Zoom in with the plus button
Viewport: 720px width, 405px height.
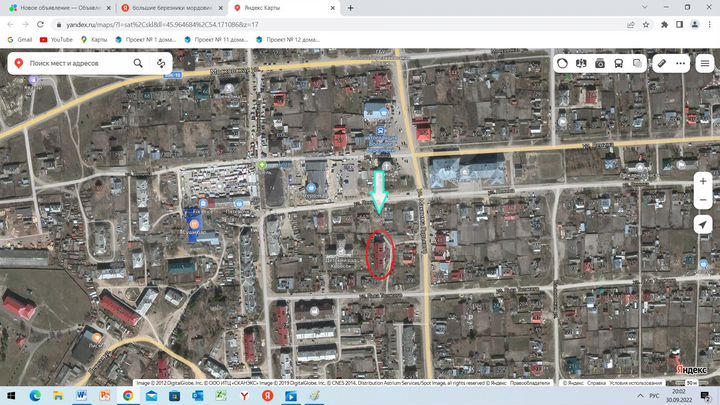coord(703,181)
